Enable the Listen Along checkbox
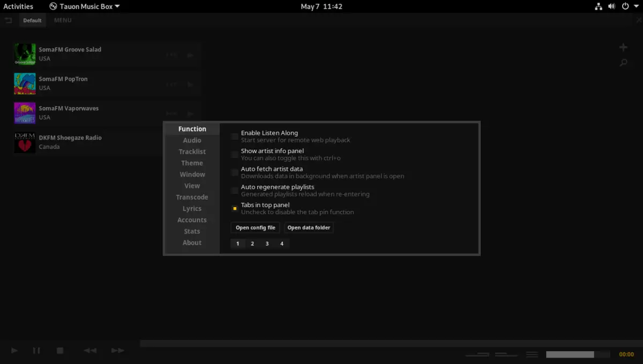The height and width of the screenshot is (364, 643). click(235, 136)
